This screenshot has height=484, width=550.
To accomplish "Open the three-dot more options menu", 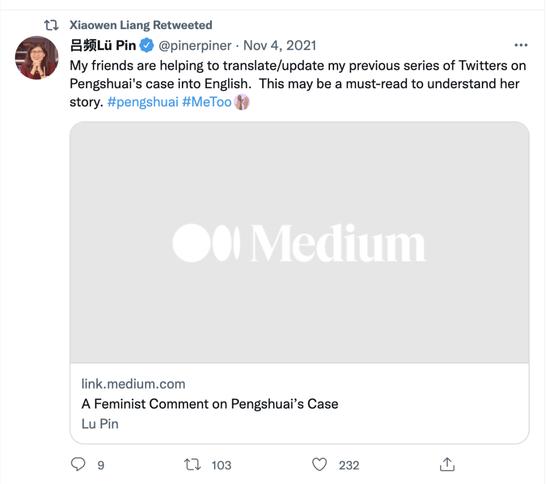I will pos(521,45).
